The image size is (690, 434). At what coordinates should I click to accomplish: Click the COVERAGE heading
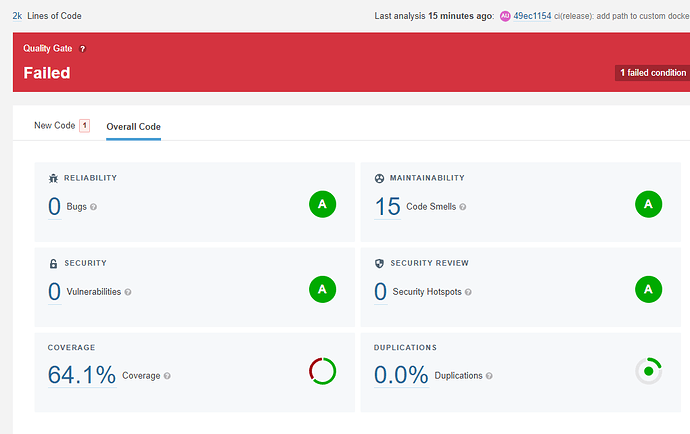(x=71, y=347)
